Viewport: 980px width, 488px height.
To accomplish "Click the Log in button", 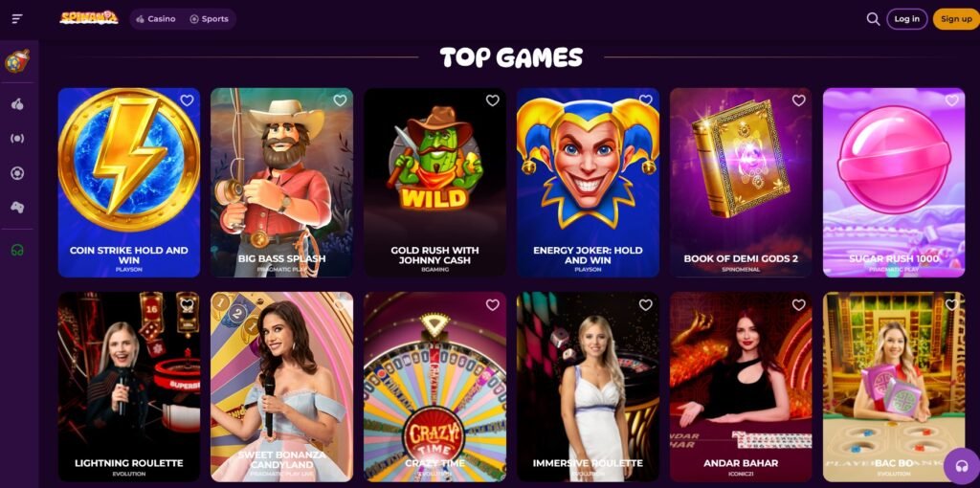I will tap(907, 19).
